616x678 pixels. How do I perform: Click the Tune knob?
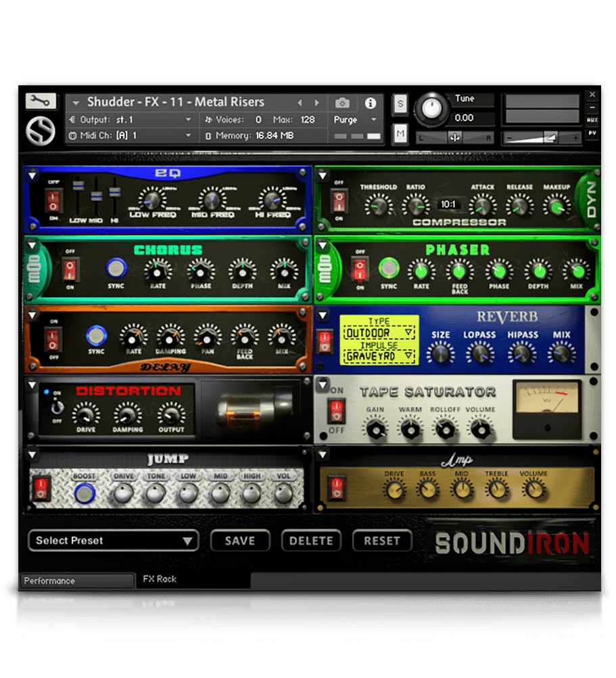(431, 108)
